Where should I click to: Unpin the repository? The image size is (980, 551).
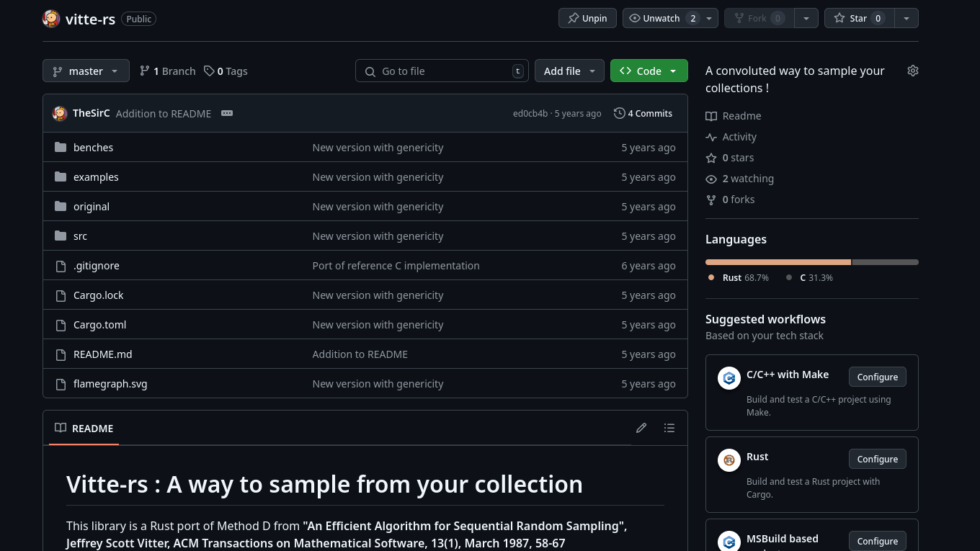tap(587, 18)
